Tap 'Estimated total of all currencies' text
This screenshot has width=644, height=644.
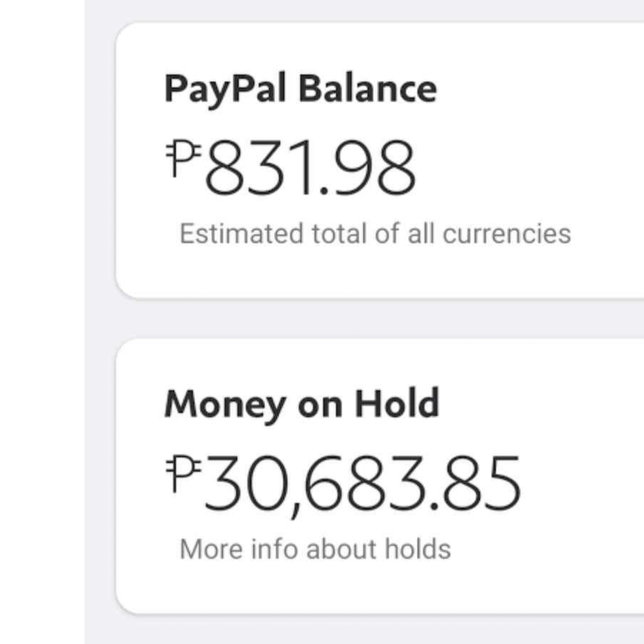[x=375, y=234]
